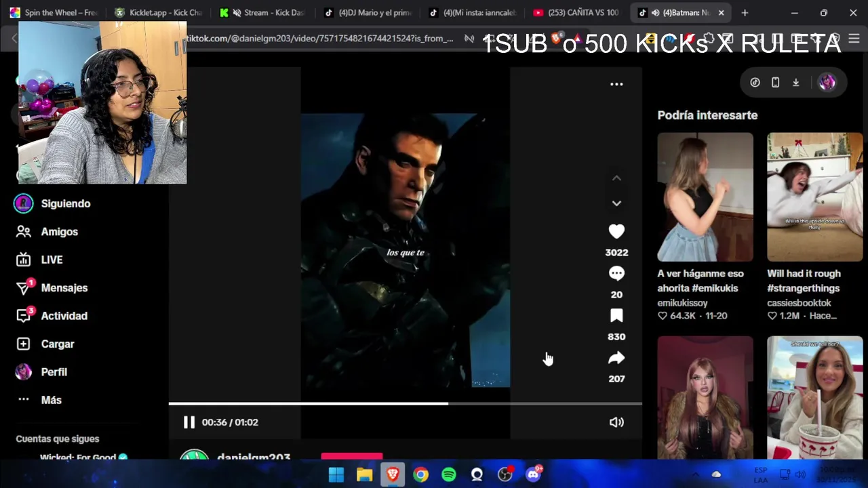The width and height of the screenshot is (868, 488).
Task: Close the Batman TikTok tab
Action: (721, 13)
